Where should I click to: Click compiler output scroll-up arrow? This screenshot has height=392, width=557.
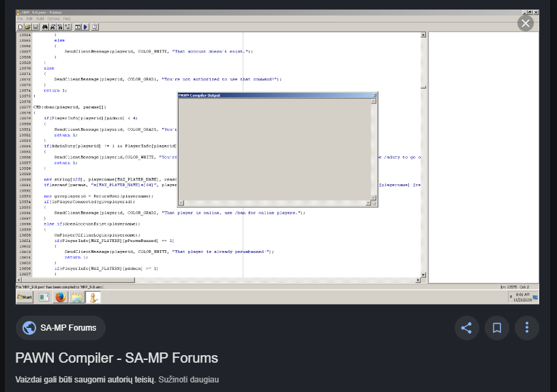[x=374, y=102]
